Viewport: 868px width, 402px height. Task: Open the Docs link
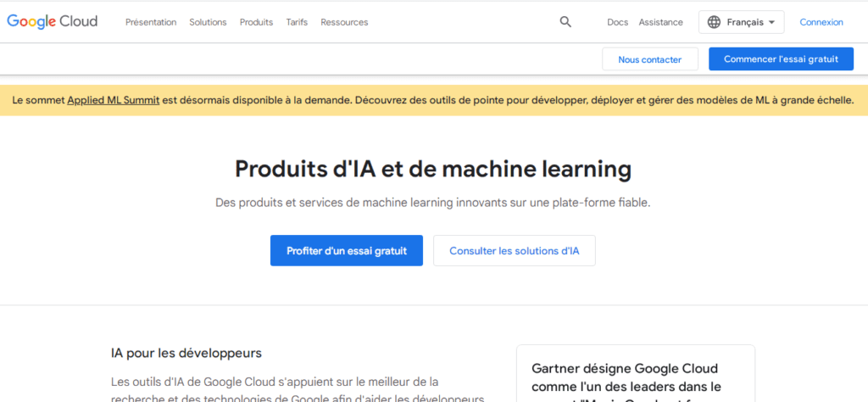(618, 22)
